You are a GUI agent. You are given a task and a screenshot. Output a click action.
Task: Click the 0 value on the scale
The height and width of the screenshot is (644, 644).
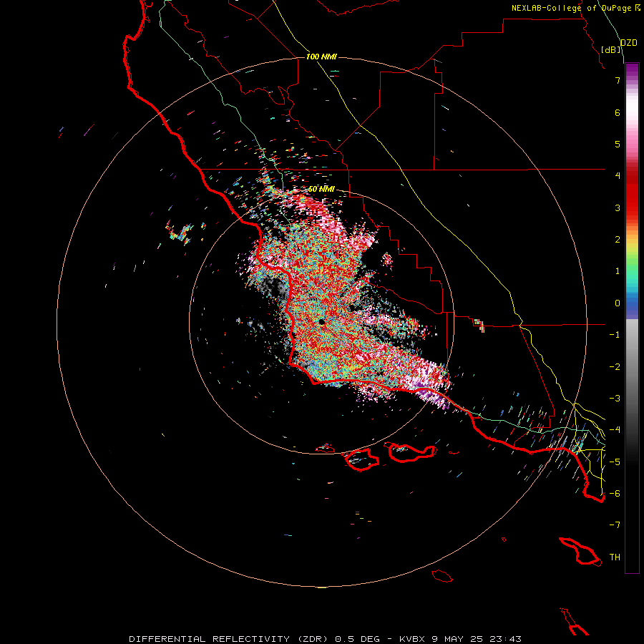pos(618,303)
